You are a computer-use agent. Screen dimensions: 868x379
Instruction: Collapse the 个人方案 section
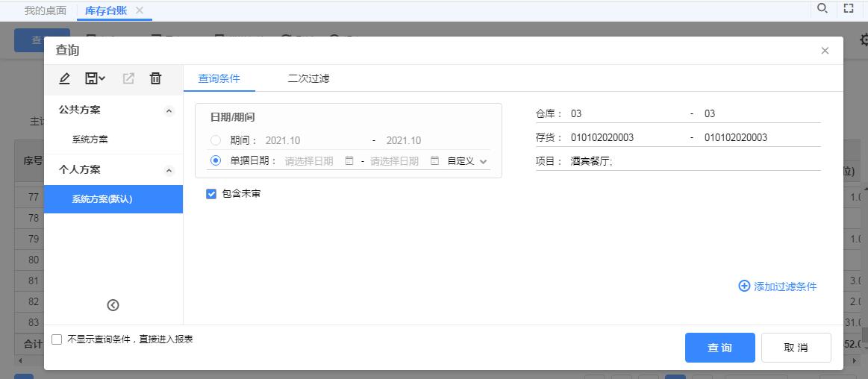tap(169, 171)
